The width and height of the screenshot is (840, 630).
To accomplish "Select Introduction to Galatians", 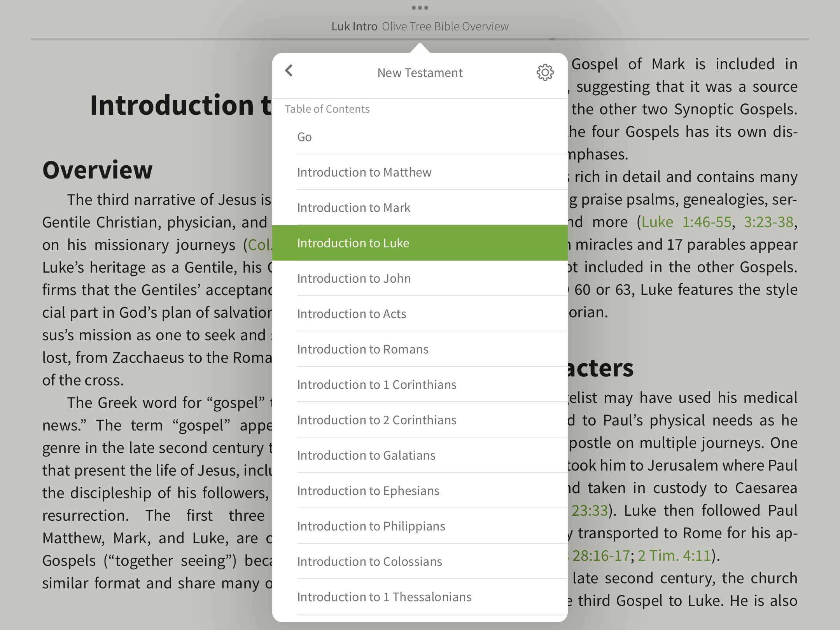I will (366, 455).
